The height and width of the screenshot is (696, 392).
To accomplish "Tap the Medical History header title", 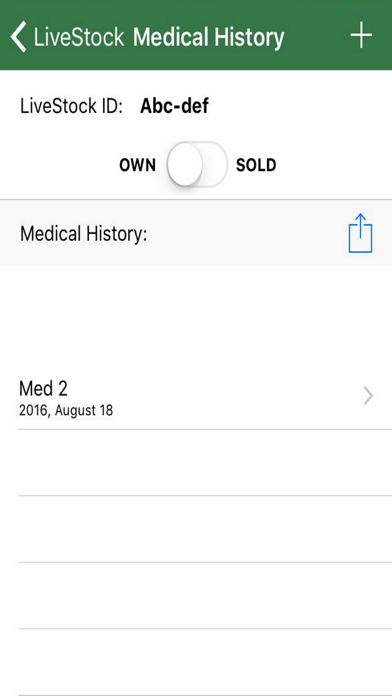I will pos(208,37).
